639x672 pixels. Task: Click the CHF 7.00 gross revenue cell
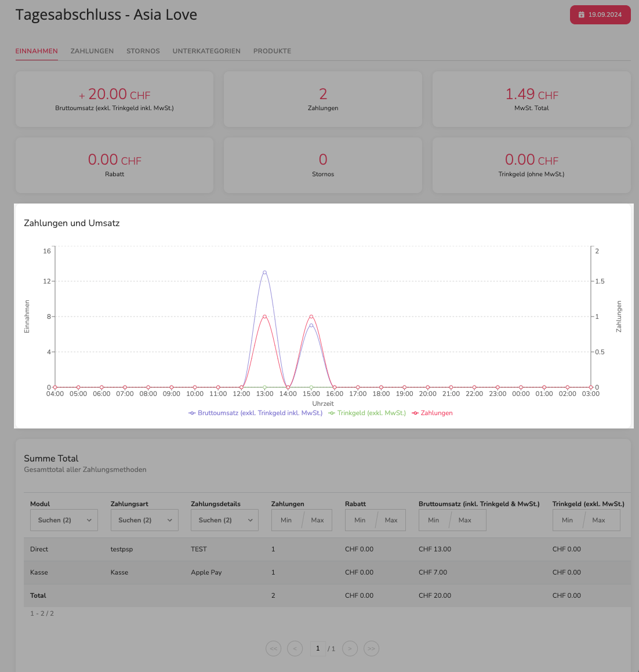433,573
